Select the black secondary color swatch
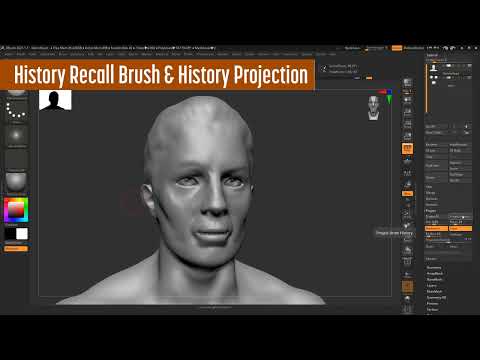Image resolution: width=480 pixels, height=360 pixels. [x=10, y=234]
